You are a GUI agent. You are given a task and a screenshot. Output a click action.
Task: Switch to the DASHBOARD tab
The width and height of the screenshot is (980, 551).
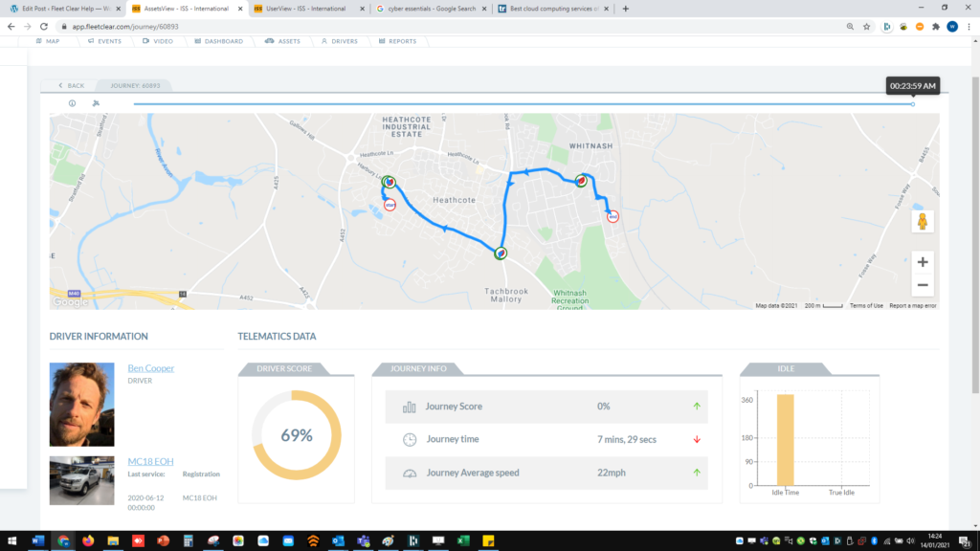(219, 41)
